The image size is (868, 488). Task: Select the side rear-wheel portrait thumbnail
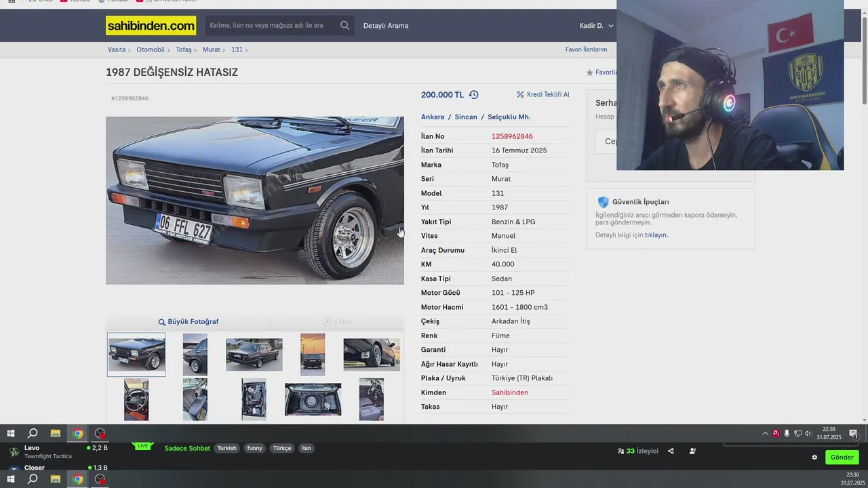coord(195,354)
